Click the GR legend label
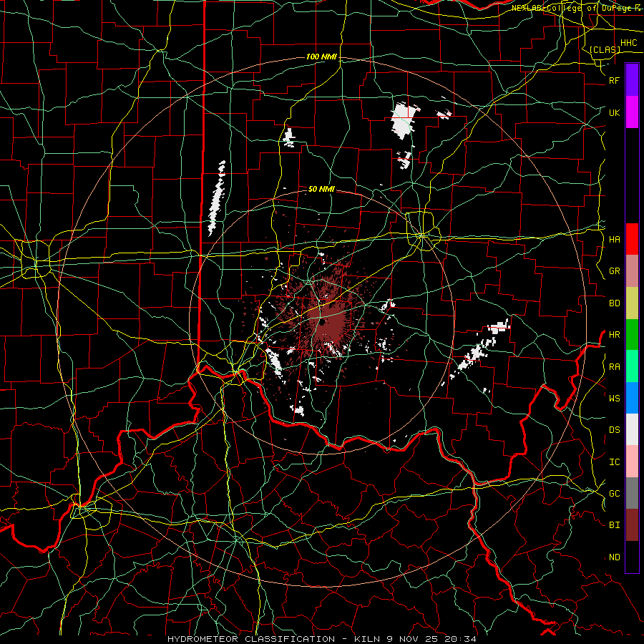 614,271
